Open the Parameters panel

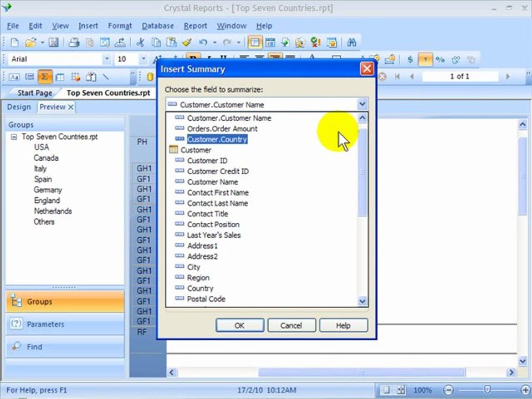[x=65, y=324]
